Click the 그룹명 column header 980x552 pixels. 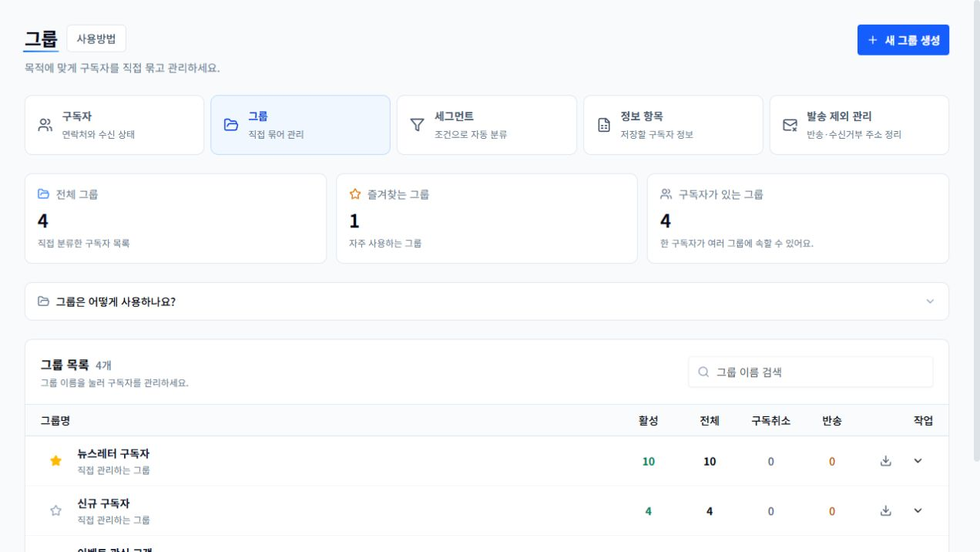point(55,420)
